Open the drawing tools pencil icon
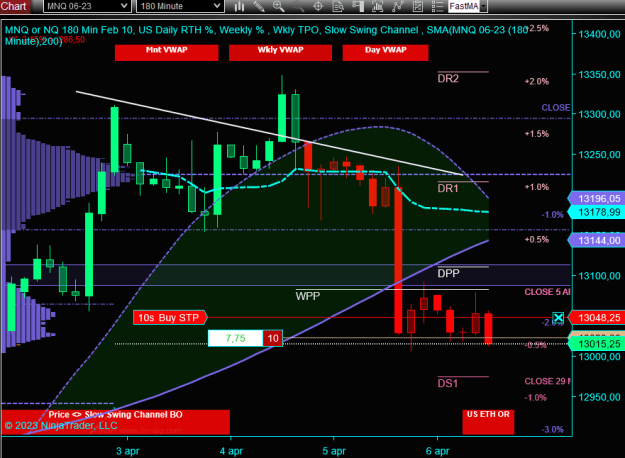Screen dimensions: 625x458 [259, 6]
